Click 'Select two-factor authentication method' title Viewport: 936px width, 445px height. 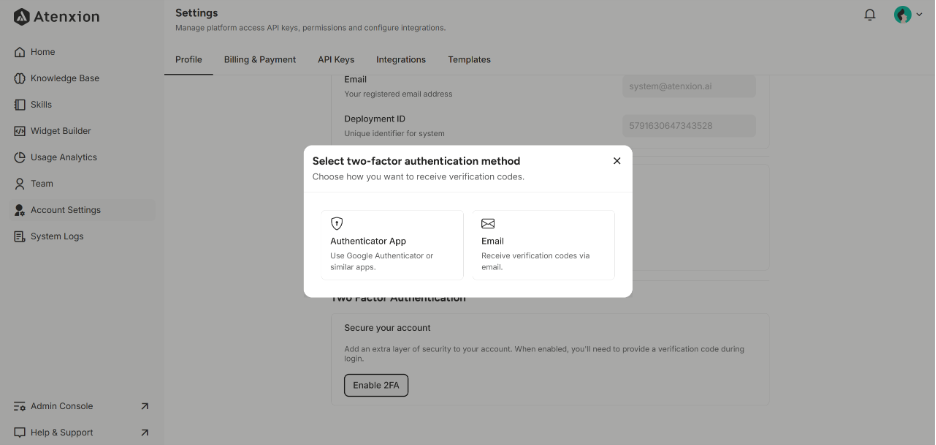coord(416,161)
